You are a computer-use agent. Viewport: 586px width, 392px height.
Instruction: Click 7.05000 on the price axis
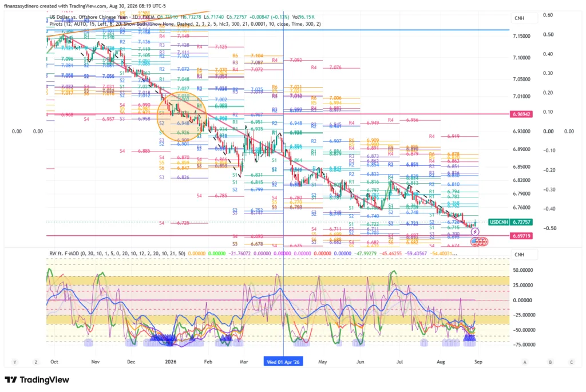tap(522, 79)
